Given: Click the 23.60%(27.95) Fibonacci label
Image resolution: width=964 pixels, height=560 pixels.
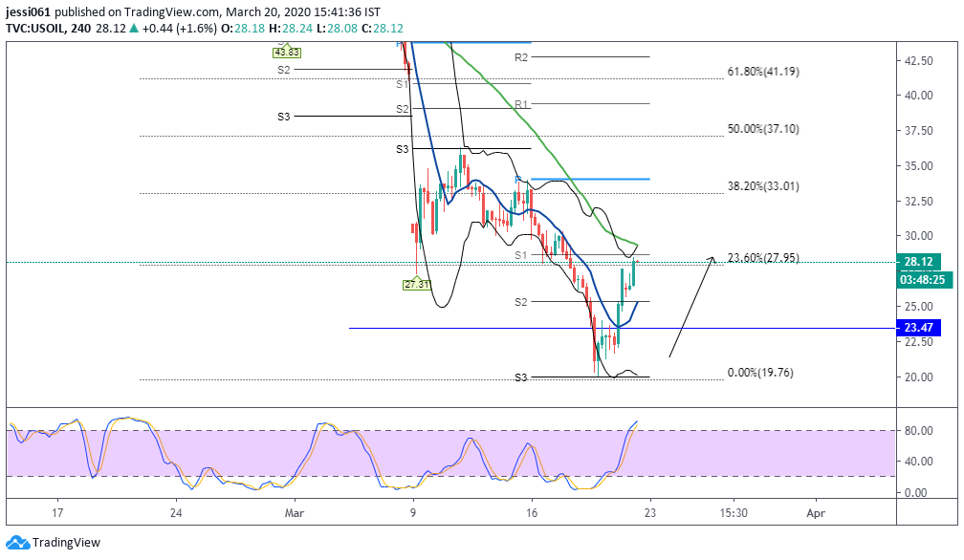Looking at the screenshot, I should (763, 258).
